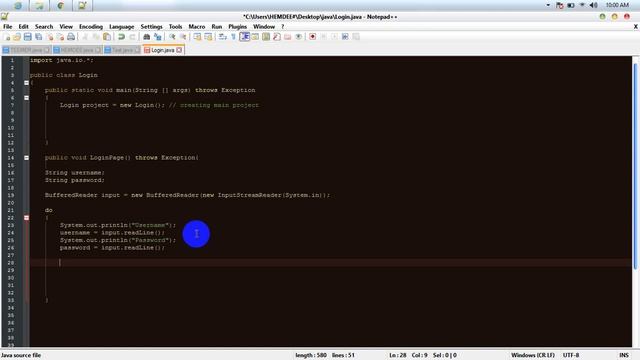Screen dimensions: 640x360
Task: Click the Close All toolbar icon
Action: click(x=60, y=37)
